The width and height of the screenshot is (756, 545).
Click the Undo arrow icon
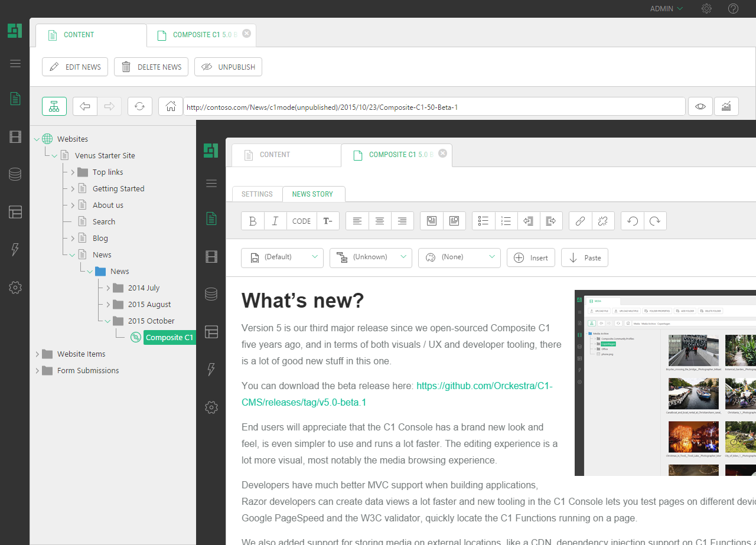[633, 221]
